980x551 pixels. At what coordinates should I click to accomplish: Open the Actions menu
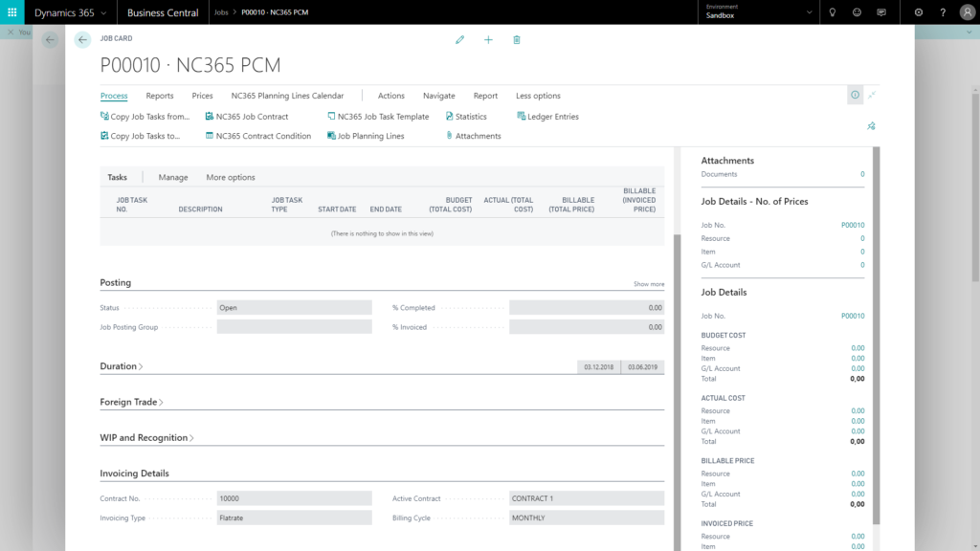coord(391,96)
